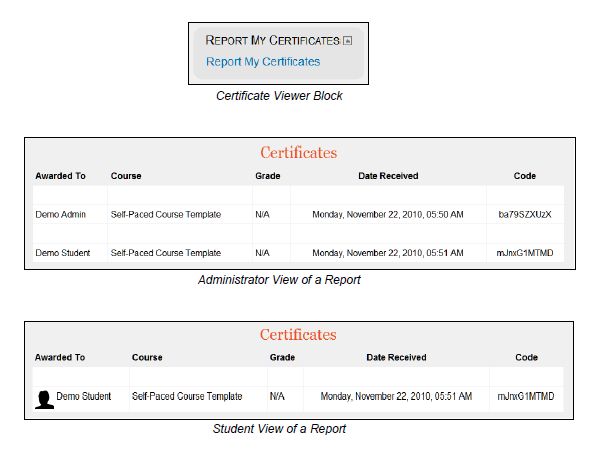Click Awarded To header in student table
This screenshot has width=595, height=456.
coord(60,357)
